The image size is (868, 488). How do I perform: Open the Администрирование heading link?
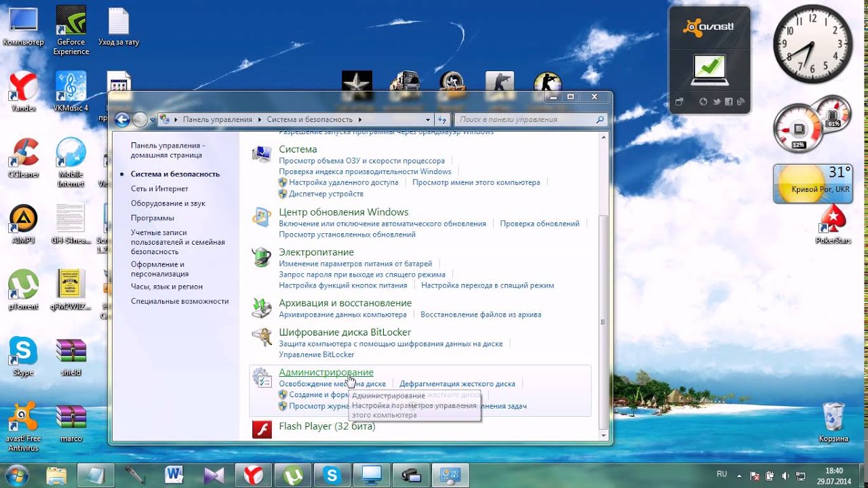tap(326, 372)
